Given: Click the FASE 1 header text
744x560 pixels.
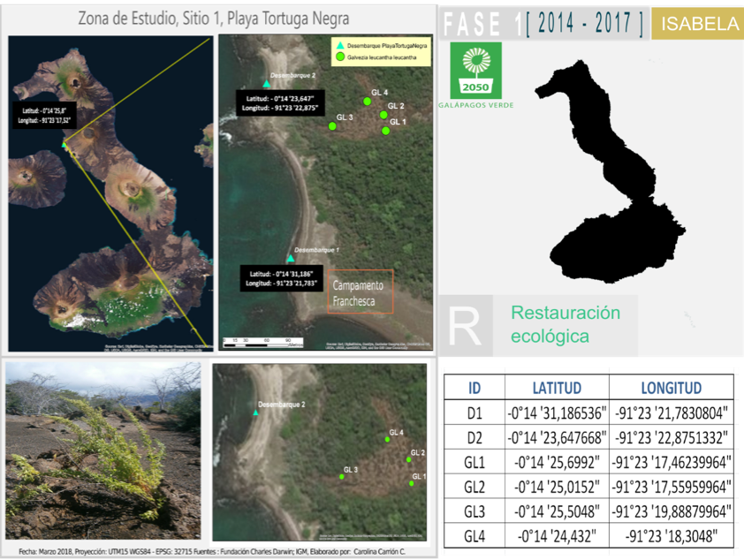Looking at the screenshot, I should (482, 25).
